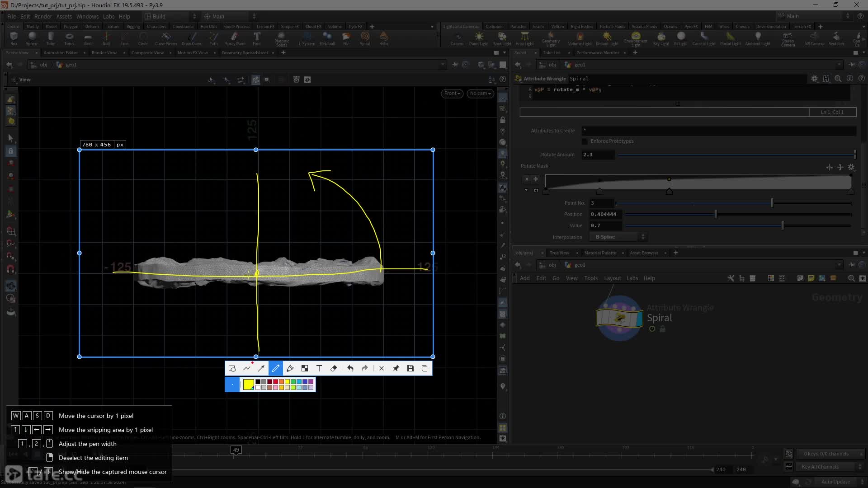The height and width of the screenshot is (488, 868).
Task: Click the Spiral shelf tool
Action: 365,38
